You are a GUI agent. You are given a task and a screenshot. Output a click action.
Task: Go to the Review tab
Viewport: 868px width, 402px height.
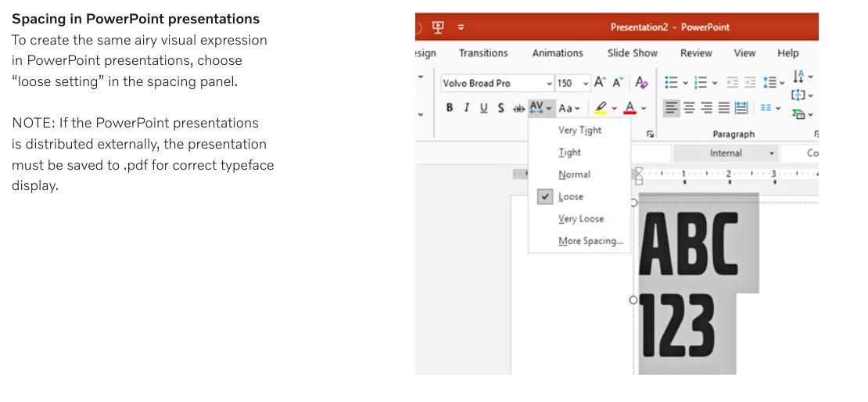[x=696, y=53]
